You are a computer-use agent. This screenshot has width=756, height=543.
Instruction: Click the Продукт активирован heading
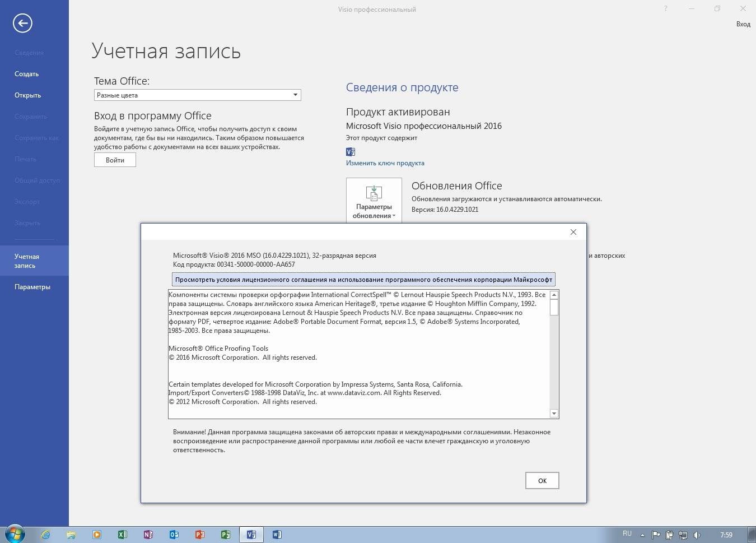coord(398,112)
